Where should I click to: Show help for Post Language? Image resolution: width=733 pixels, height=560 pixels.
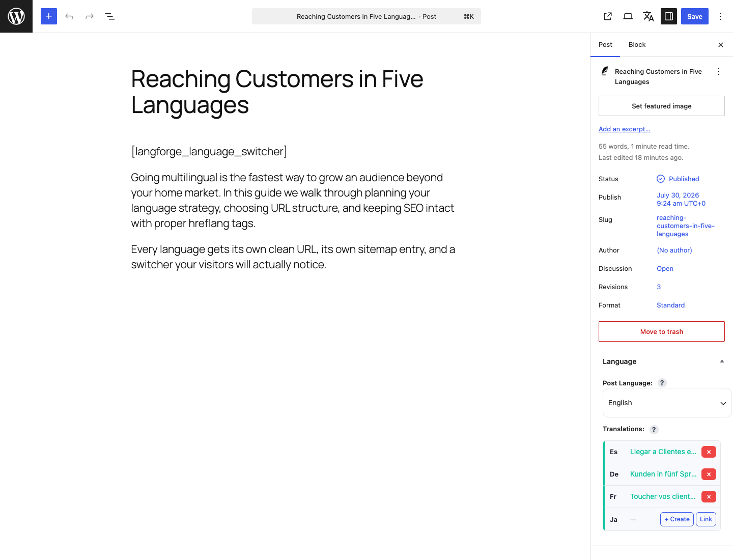[x=662, y=383]
